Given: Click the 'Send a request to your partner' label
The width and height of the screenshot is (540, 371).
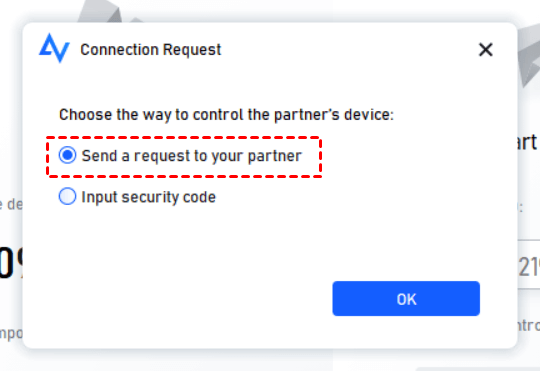Looking at the screenshot, I should point(191,156).
